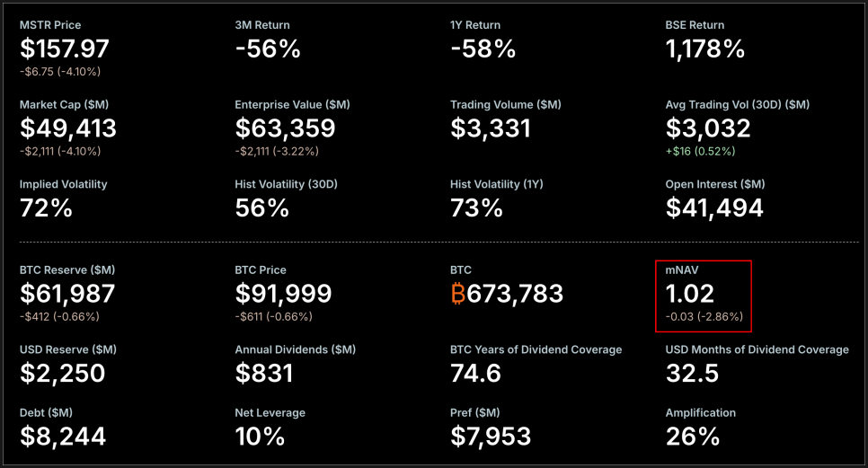Click Enterprise Value $63,359 metric
The height and width of the screenshot is (468, 868).
285,128
